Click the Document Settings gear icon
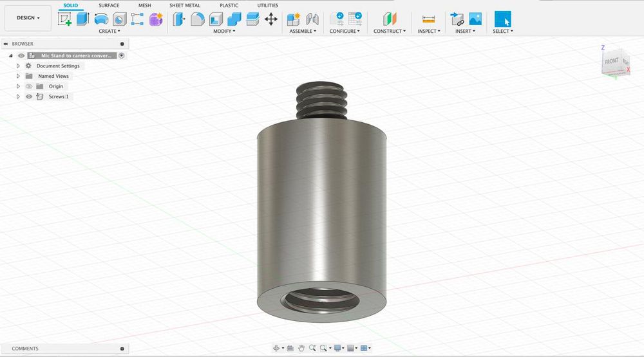This screenshot has width=644, height=357. pos(28,66)
